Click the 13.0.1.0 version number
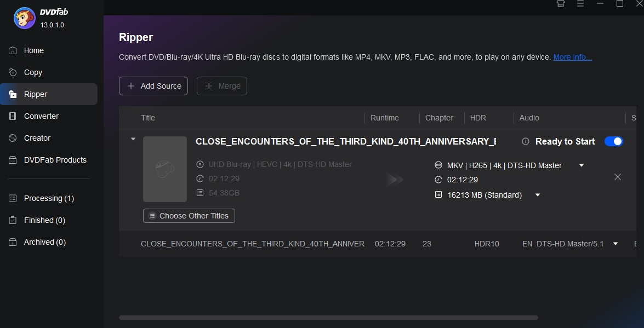 (x=52, y=25)
